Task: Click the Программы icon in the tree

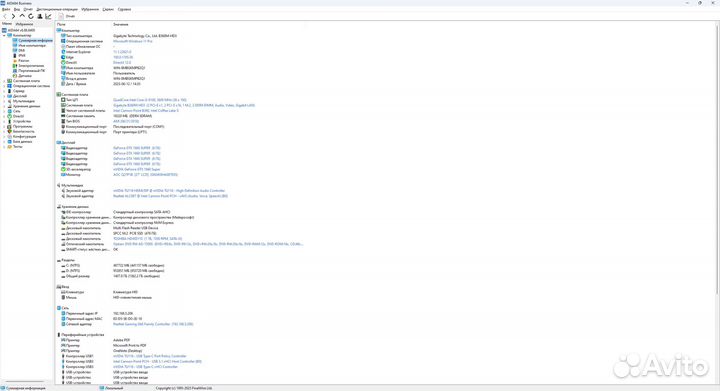Action: coord(10,126)
